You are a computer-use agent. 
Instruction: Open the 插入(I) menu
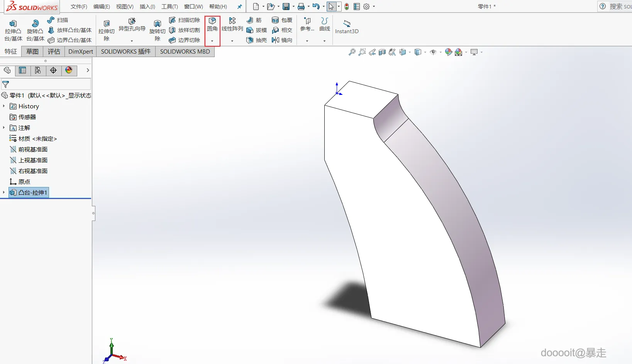click(147, 7)
